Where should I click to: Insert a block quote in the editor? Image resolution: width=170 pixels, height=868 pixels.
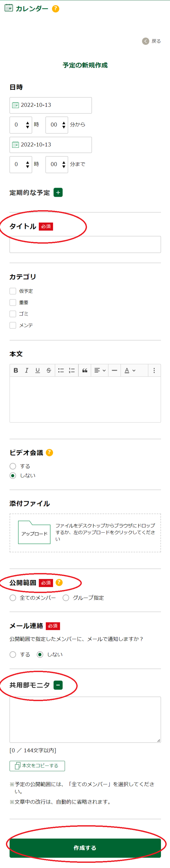click(85, 370)
